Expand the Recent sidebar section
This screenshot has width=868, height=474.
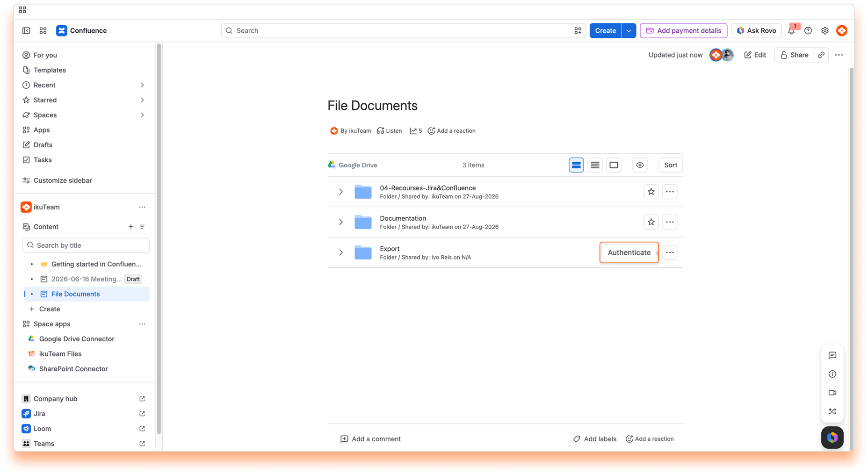coord(142,85)
